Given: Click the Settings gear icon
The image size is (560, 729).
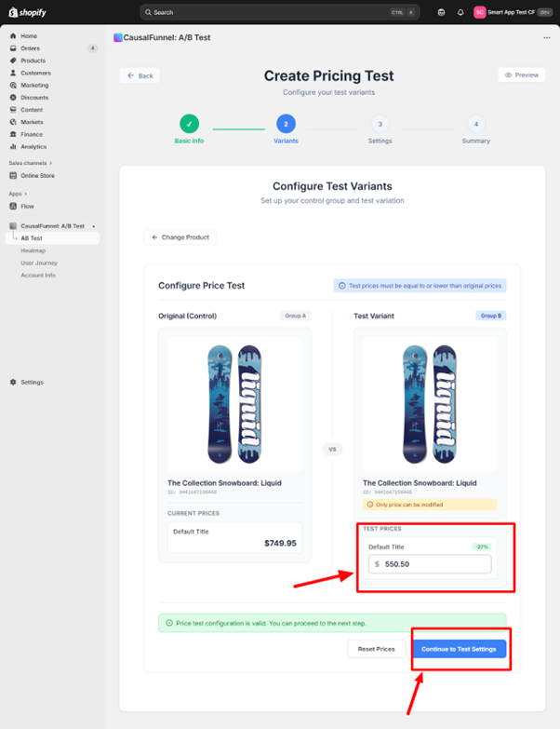Looking at the screenshot, I should click(x=13, y=383).
